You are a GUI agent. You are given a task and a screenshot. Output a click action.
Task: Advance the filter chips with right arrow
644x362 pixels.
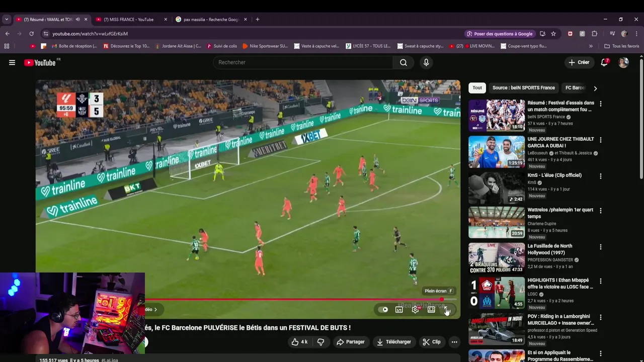click(595, 88)
